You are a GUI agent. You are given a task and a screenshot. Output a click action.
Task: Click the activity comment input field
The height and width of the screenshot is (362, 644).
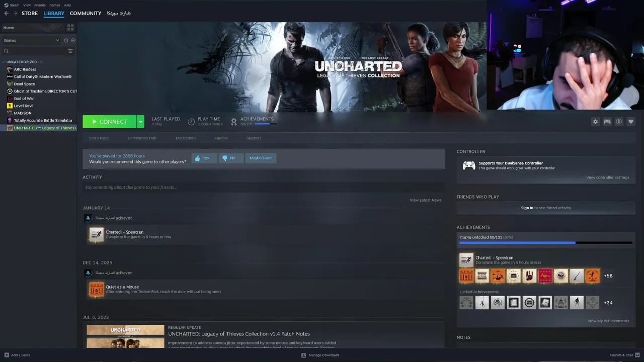coord(264,187)
